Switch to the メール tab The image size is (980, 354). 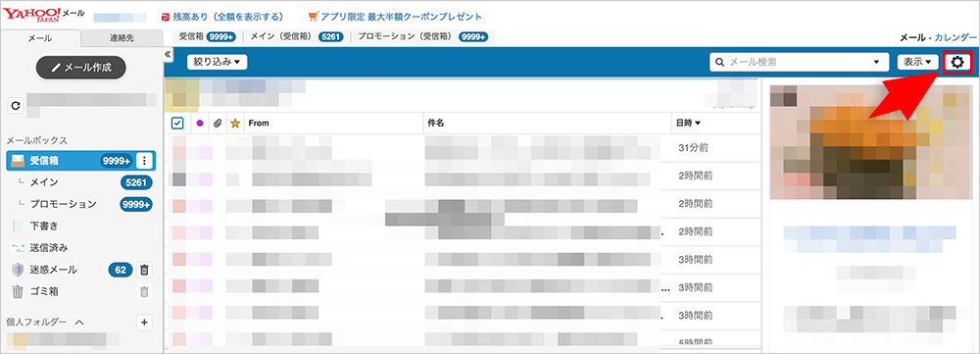40,38
